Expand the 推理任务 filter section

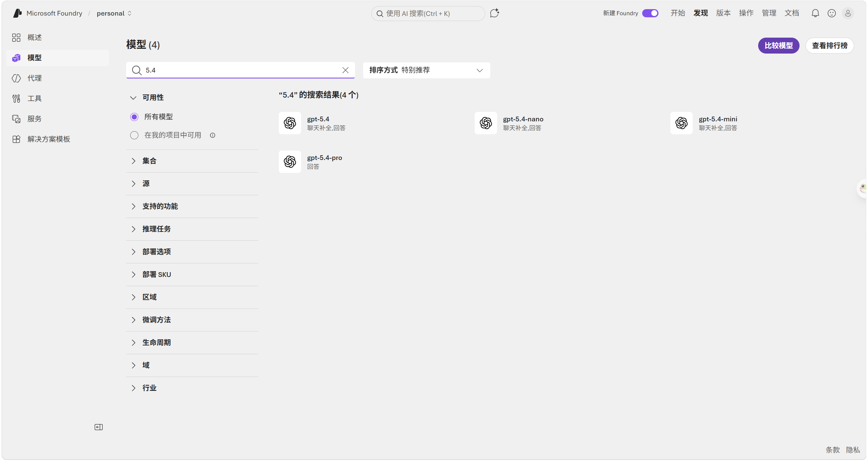pyautogui.click(x=192, y=229)
